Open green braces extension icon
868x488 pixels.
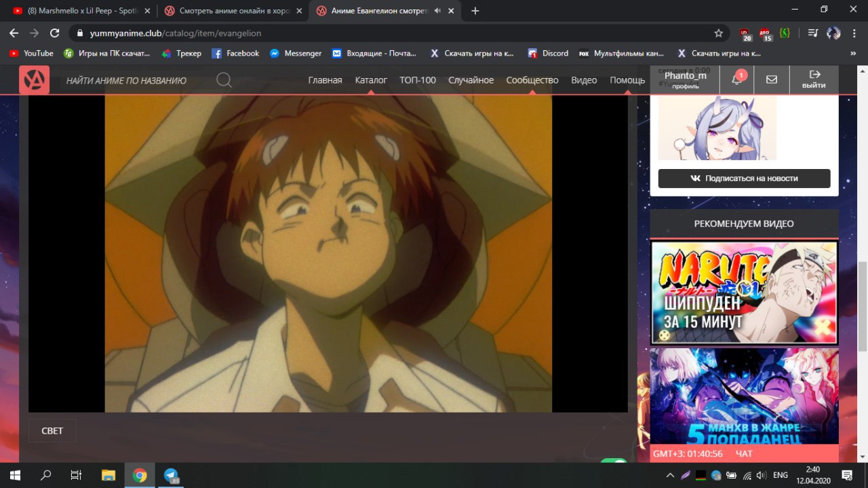point(785,33)
